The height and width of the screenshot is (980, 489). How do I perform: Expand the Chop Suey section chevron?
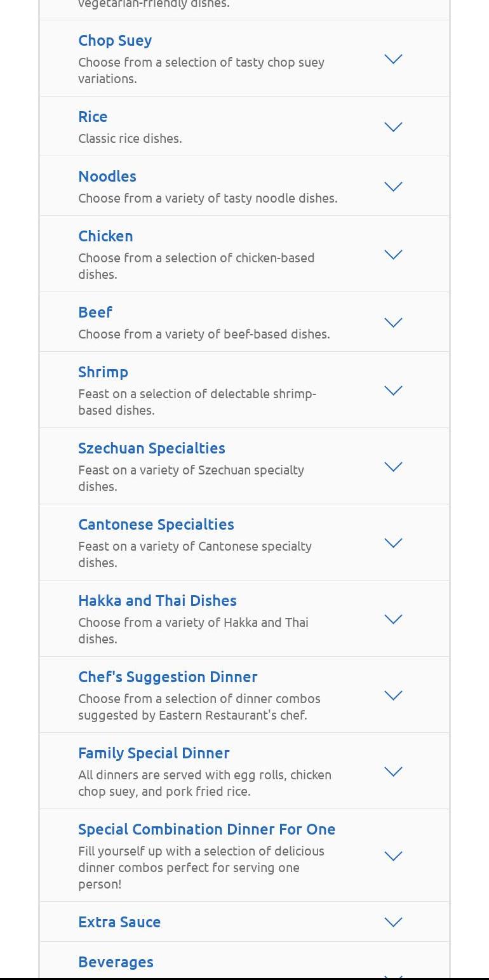(x=393, y=59)
